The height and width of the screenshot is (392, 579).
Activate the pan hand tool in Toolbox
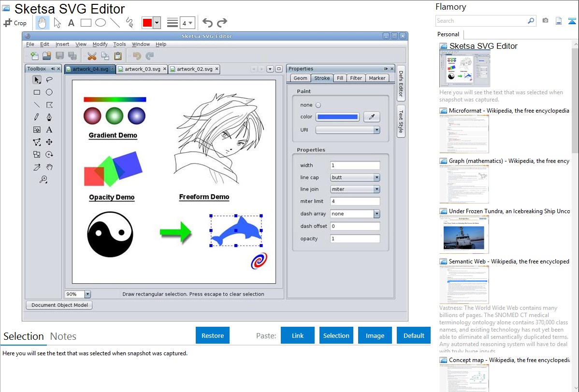click(x=49, y=167)
